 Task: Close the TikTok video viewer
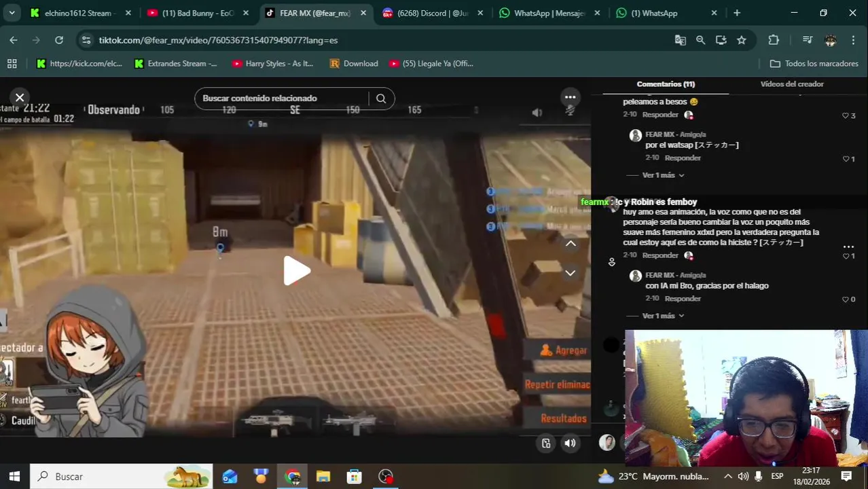click(20, 98)
